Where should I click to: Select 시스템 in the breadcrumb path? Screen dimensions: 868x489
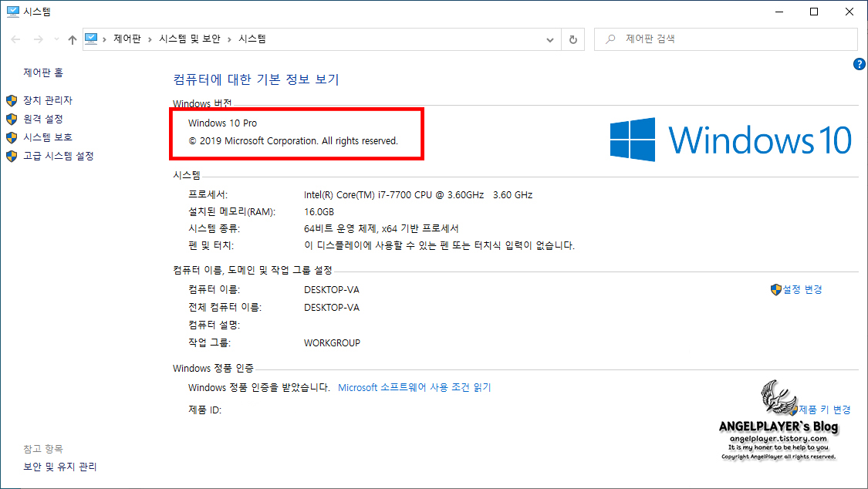[252, 39]
